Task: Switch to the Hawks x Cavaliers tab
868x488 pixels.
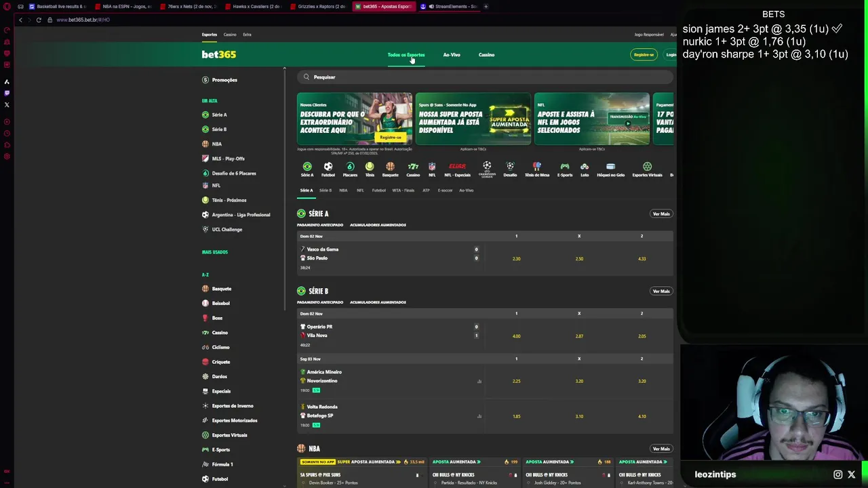Action: pyautogui.click(x=253, y=6)
